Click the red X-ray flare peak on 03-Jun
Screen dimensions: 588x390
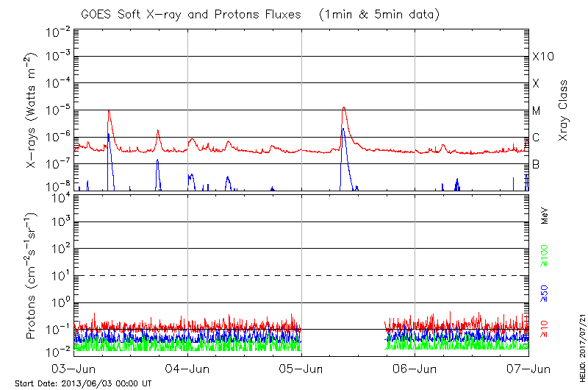tap(109, 111)
